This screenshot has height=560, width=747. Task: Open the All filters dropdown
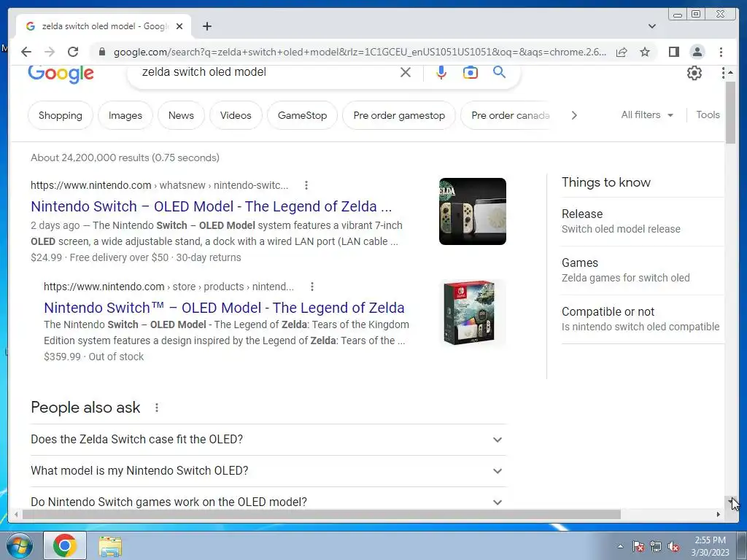[647, 114]
